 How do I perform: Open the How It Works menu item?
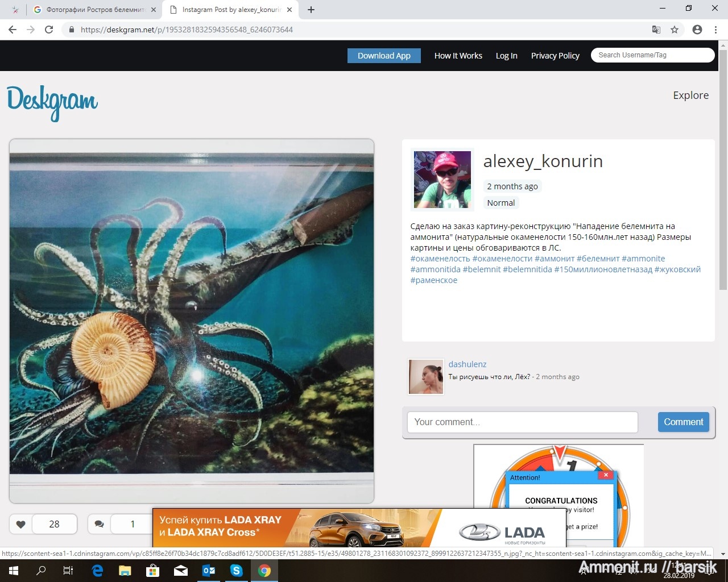458,56
